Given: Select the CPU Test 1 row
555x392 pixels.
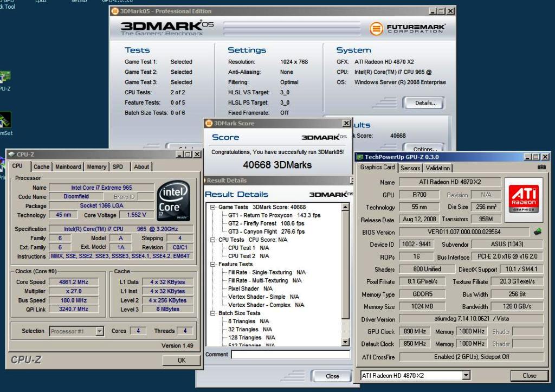Looking at the screenshot, I should click(248, 248).
